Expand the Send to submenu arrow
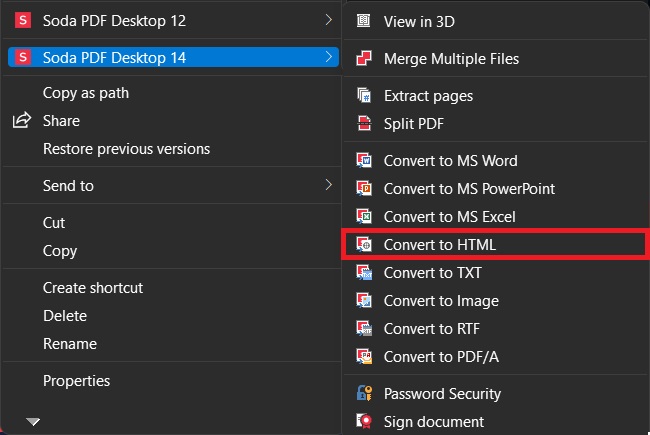Viewport: 650px width, 435px height. tap(328, 185)
